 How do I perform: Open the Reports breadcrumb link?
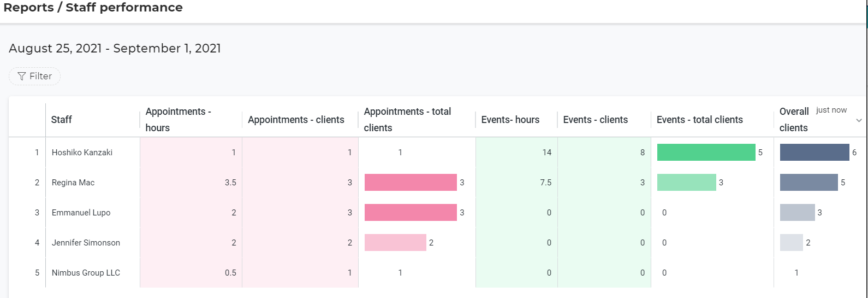(28, 8)
